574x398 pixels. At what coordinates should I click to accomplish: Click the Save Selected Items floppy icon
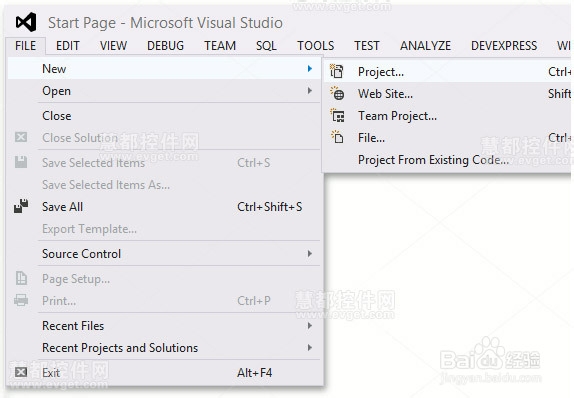tap(21, 162)
